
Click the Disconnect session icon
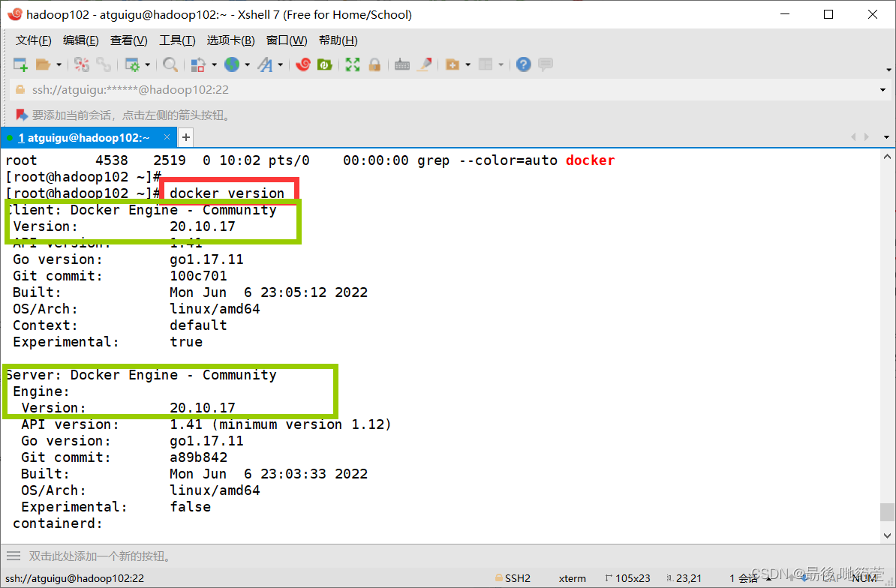[82, 64]
